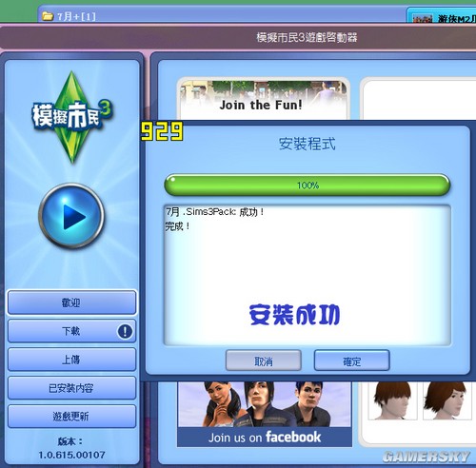The height and width of the screenshot is (468, 476).
Task: Confirm with the 確定 button
Action: 351,361
